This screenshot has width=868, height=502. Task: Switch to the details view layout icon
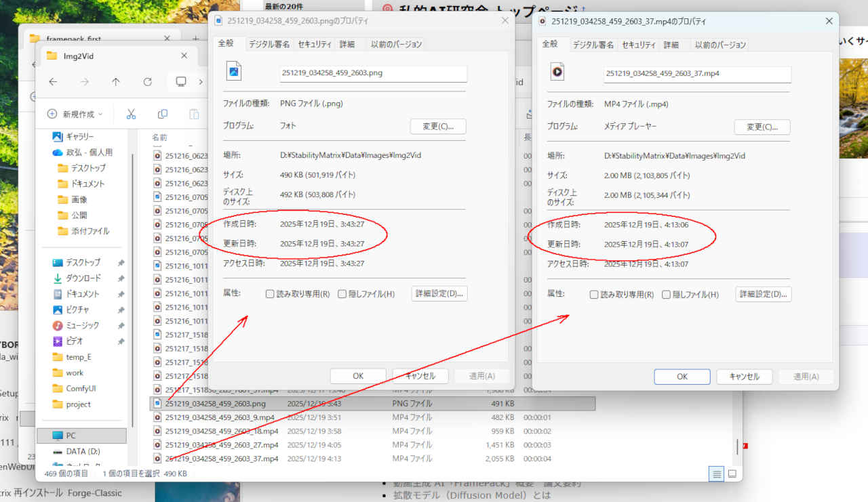tap(717, 474)
